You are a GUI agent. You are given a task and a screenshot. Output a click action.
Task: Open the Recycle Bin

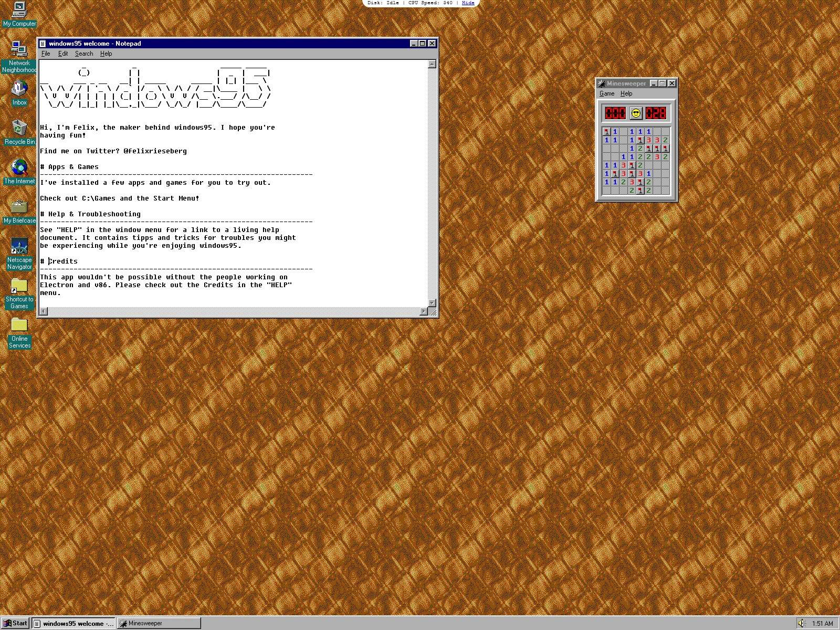(x=19, y=129)
